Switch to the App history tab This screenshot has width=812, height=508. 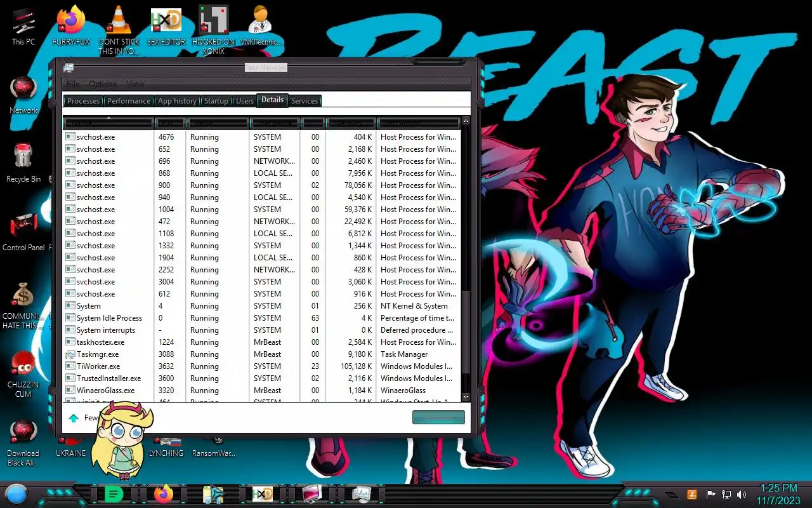tap(177, 101)
